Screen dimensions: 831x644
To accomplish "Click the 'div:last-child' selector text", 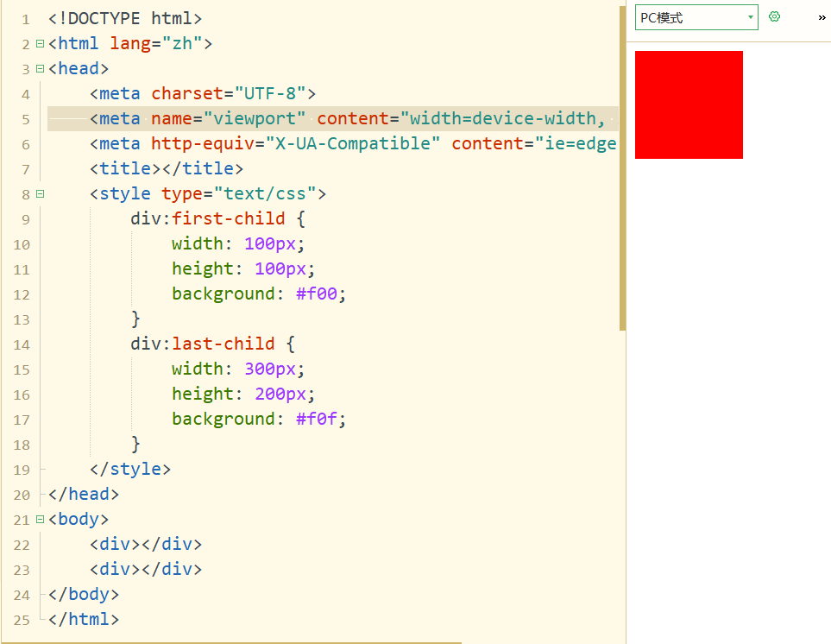I will (203, 344).
